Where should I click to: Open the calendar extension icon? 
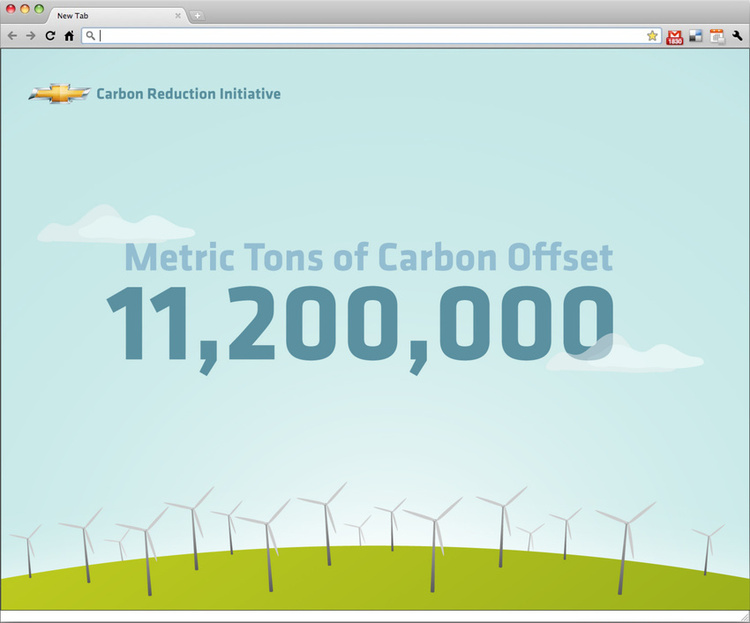(x=716, y=36)
